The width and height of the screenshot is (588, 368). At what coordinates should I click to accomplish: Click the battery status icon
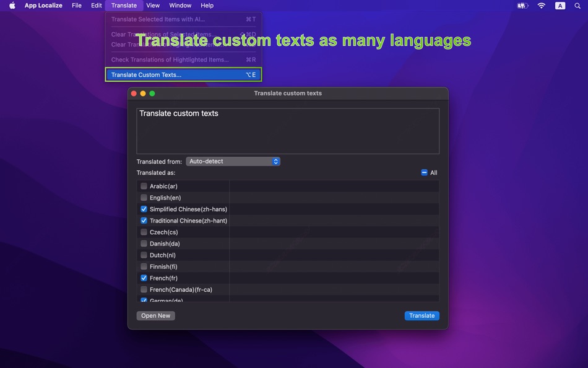tap(522, 6)
